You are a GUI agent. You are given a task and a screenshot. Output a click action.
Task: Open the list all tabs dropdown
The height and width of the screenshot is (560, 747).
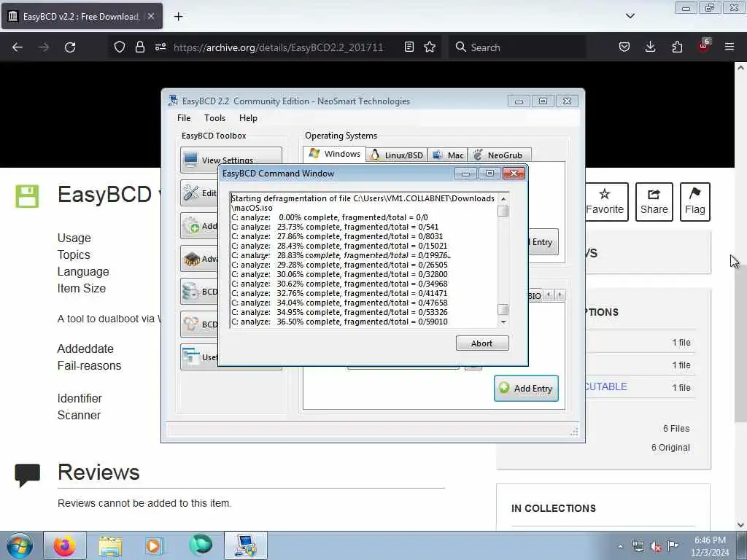tap(630, 16)
